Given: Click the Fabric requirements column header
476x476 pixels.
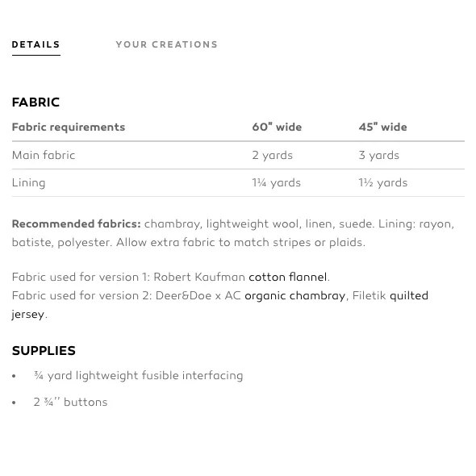Looking at the screenshot, I should click(69, 127).
